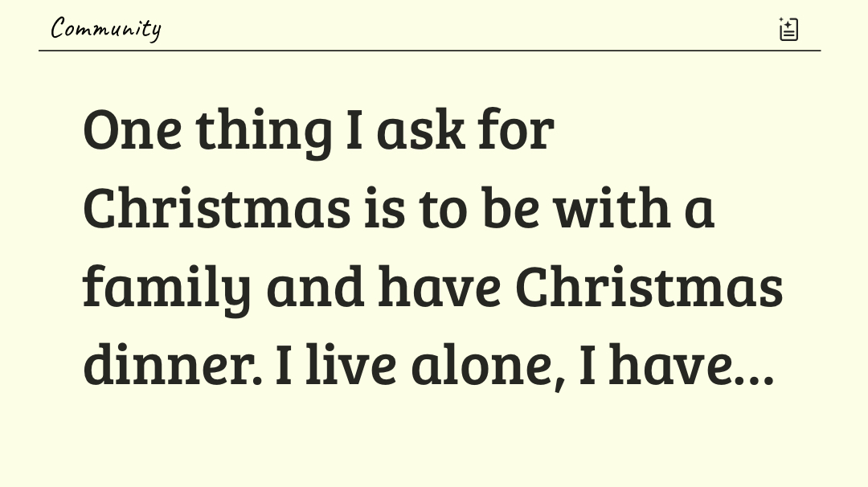The image size is (868, 487).
Task: Click "have" right before the second "Christmas"
Action: point(440,286)
